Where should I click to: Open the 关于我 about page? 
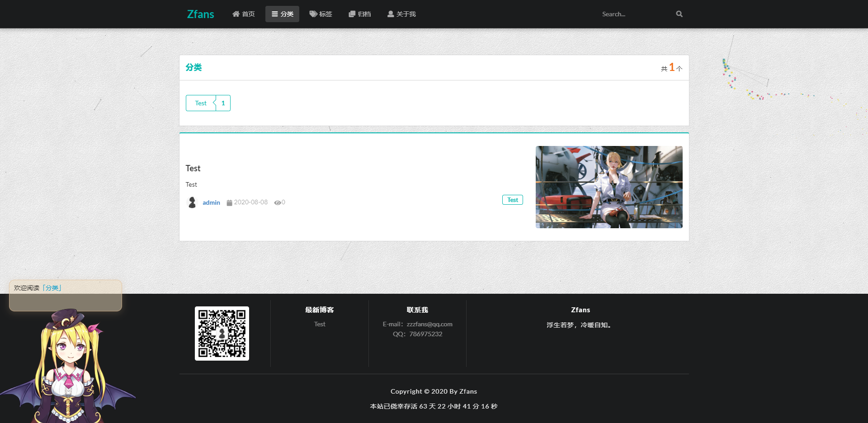tap(401, 14)
